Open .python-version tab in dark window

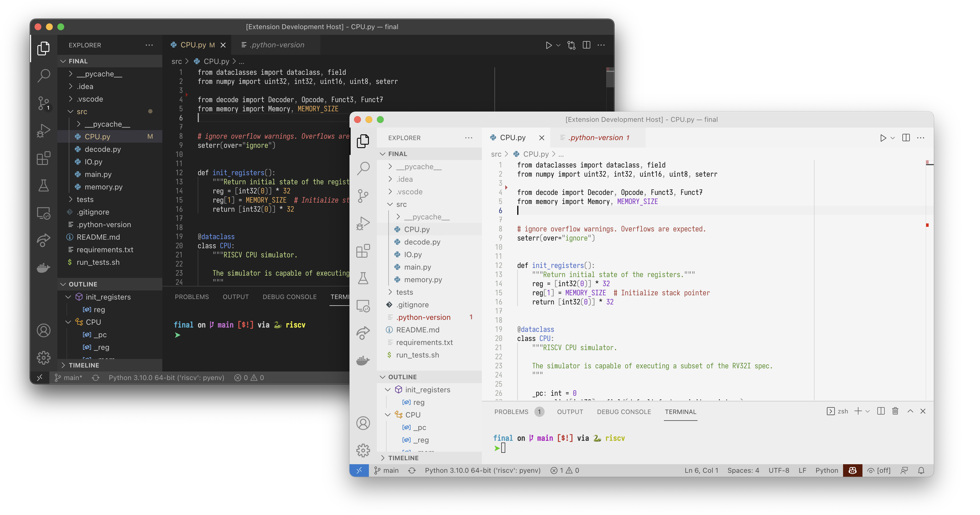(x=277, y=45)
